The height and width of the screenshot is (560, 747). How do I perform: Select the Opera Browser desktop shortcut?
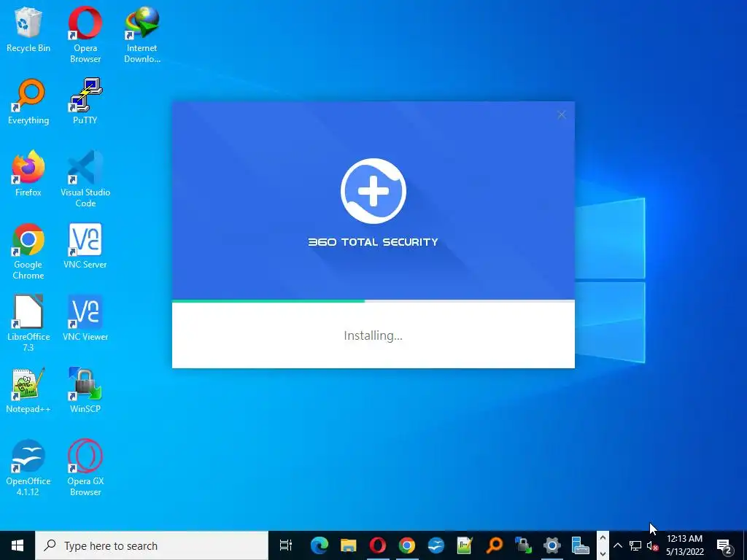tap(85, 35)
